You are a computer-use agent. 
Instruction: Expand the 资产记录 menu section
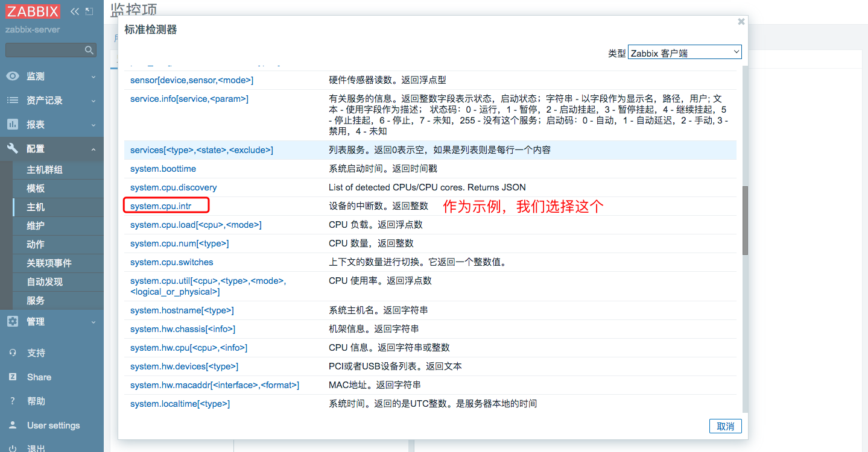pos(93,101)
